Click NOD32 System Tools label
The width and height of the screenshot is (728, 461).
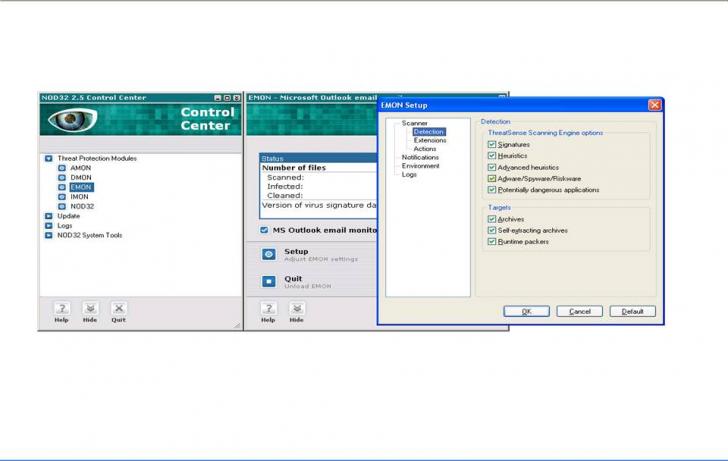[90, 235]
